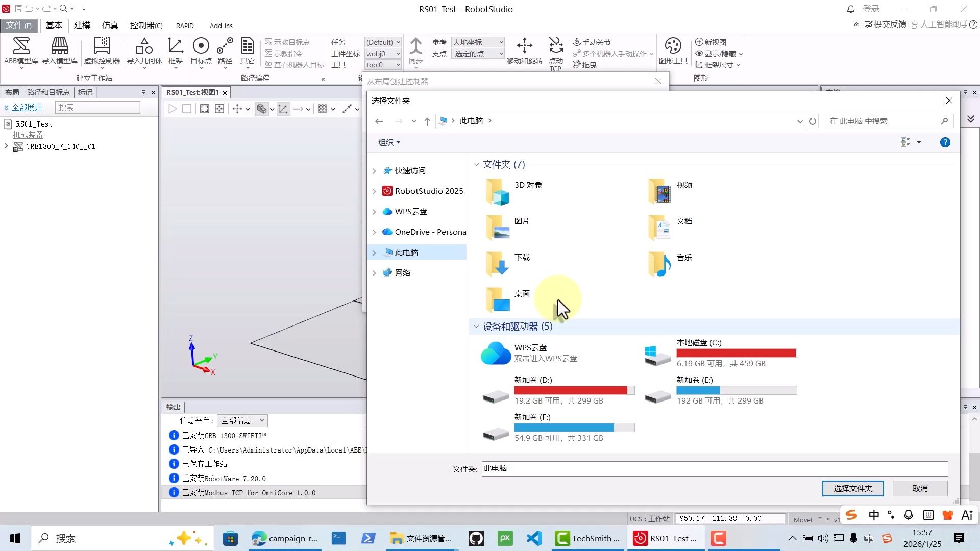Collapse the Folders (7) section
This screenshot has height=551, width=980.
476,165
